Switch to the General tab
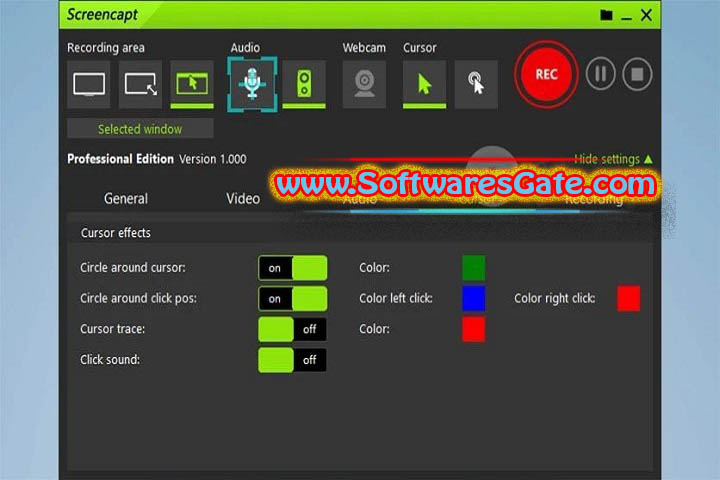 126,198
